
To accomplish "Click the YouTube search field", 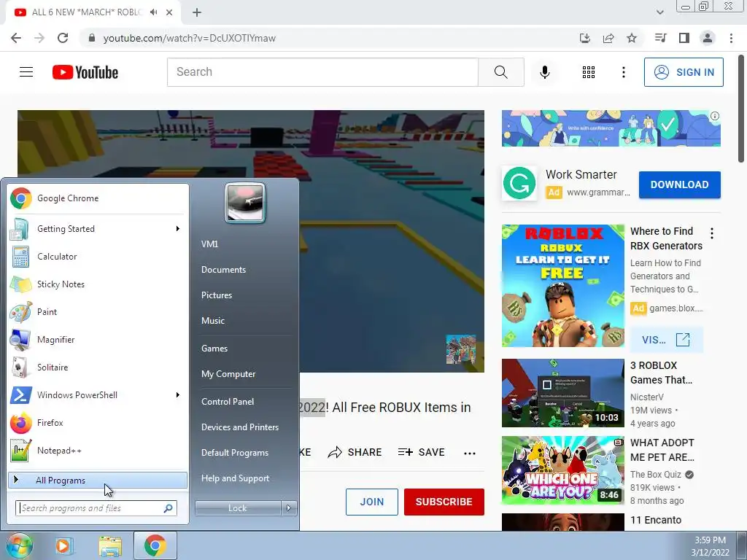I will click(x=322, y=72).
